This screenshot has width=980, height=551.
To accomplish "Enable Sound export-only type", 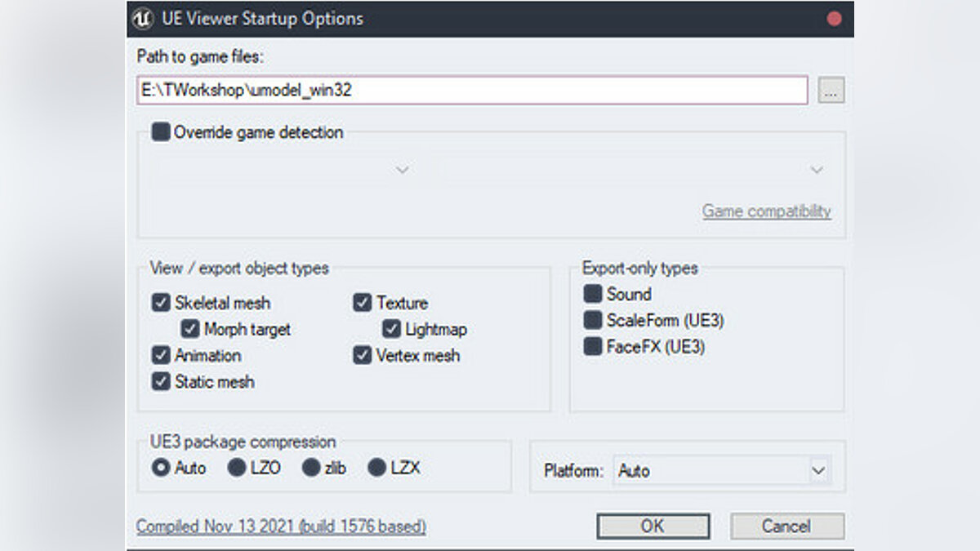I will (x=593, y=295).
